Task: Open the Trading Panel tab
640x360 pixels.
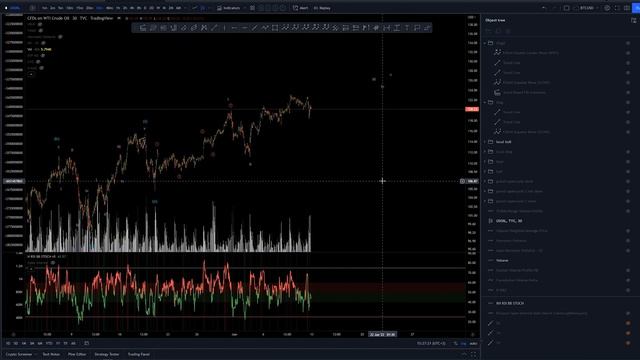Action: pos(139,354)
